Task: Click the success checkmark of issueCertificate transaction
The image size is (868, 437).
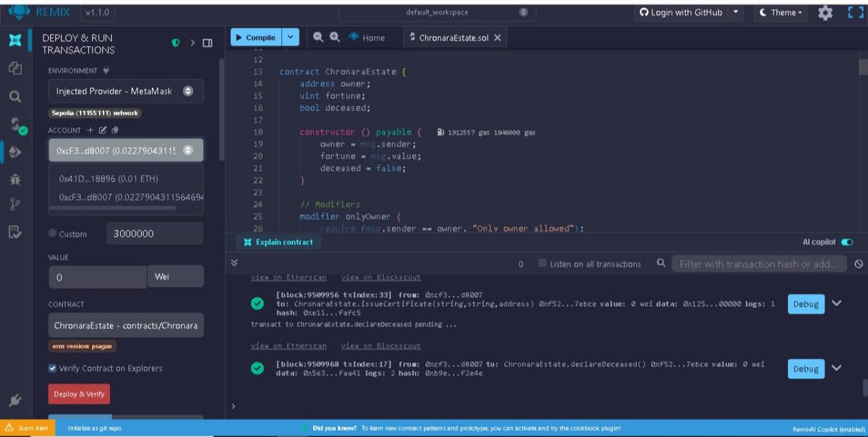Action: point(257,304)
